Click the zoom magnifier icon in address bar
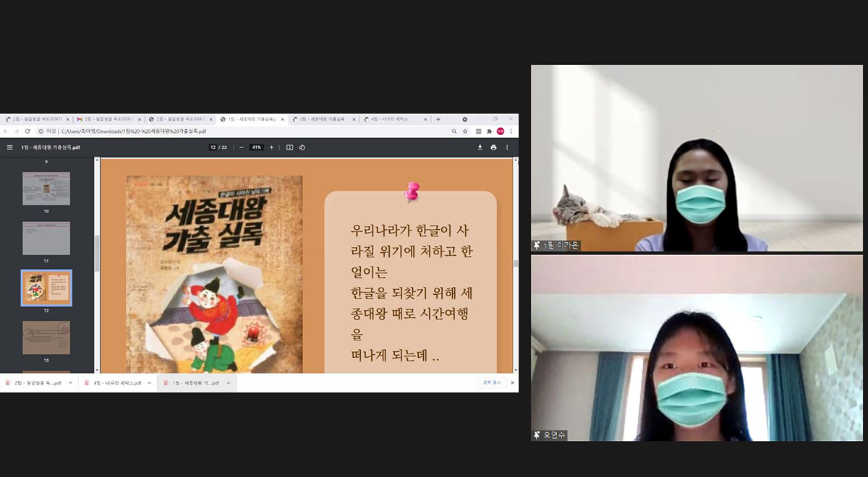Screen dimensions: 868x477 [454, 132]
